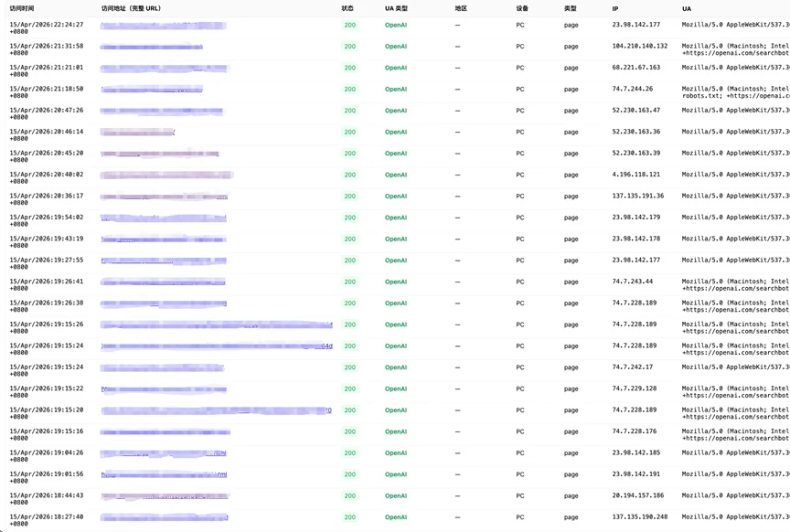Image resolution: width=790 pixels, height=532 pixels.
Task: Click the OpenAI label in the 19:15:22 row
Action: [x=396, y=388]
